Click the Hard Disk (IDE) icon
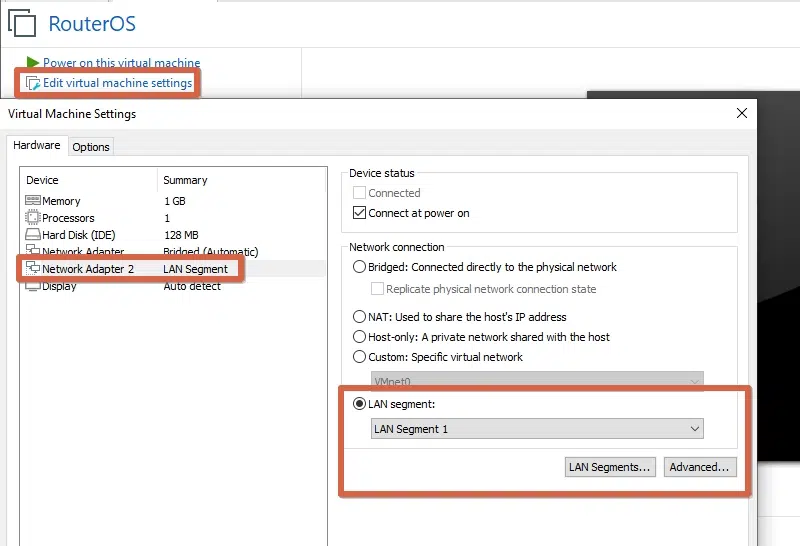The image size is (800, 546). click(x=33, y=235)
